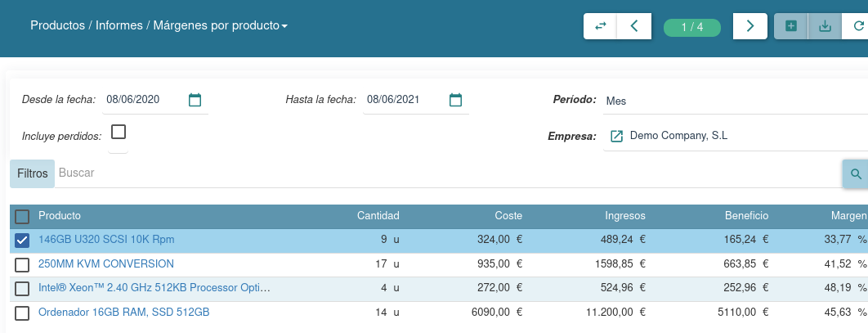868x333 pixels.
Task: Open calendar picker for Desde la fecha
Action: point(195,100)
